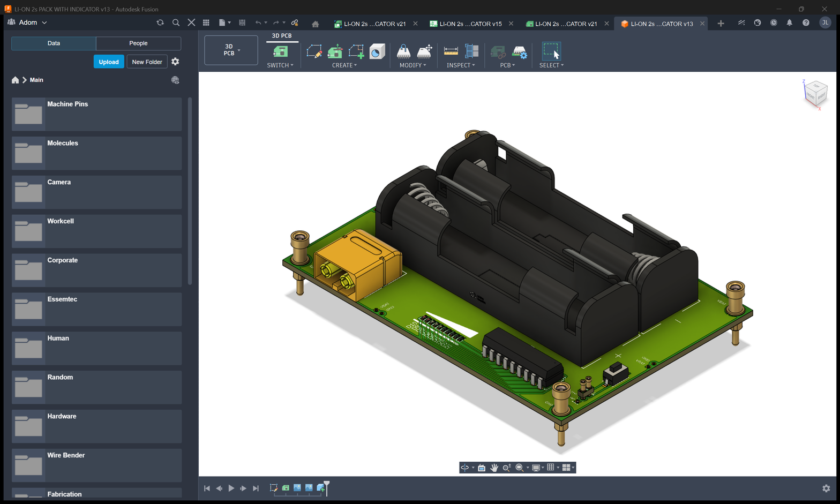
Task: Save the current document
Action: tap(242, 22)
